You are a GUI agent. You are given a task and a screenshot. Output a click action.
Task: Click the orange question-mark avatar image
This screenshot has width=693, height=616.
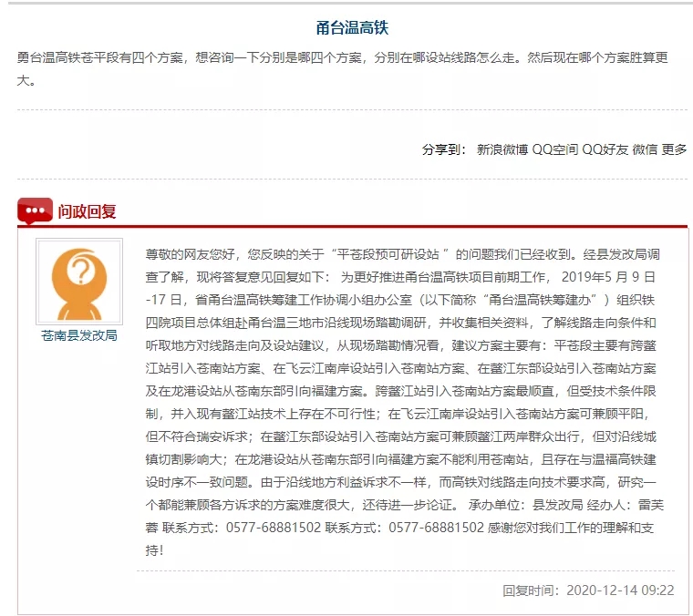click(x=78, y=282)
